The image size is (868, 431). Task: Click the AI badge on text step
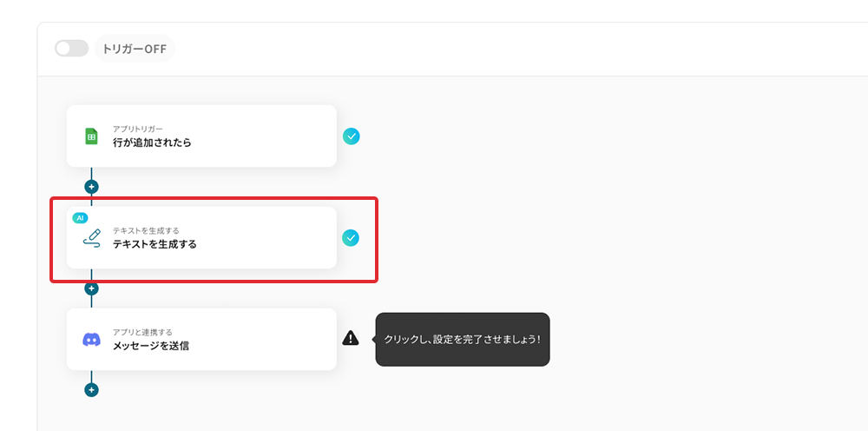pos(81,217)
